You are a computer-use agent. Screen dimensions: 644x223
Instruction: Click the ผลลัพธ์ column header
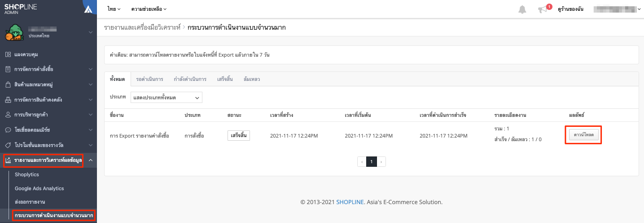pyautogui.click(x=577, y=115)
